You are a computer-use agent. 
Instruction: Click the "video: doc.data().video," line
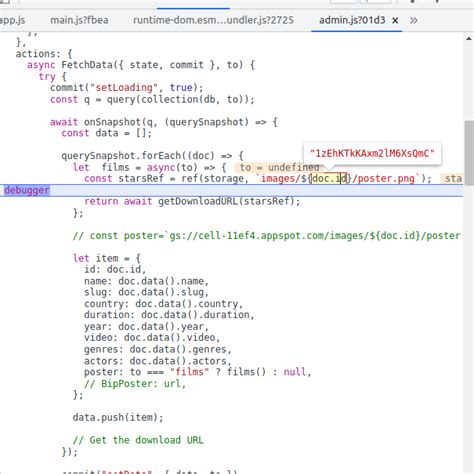coord(152,338)
